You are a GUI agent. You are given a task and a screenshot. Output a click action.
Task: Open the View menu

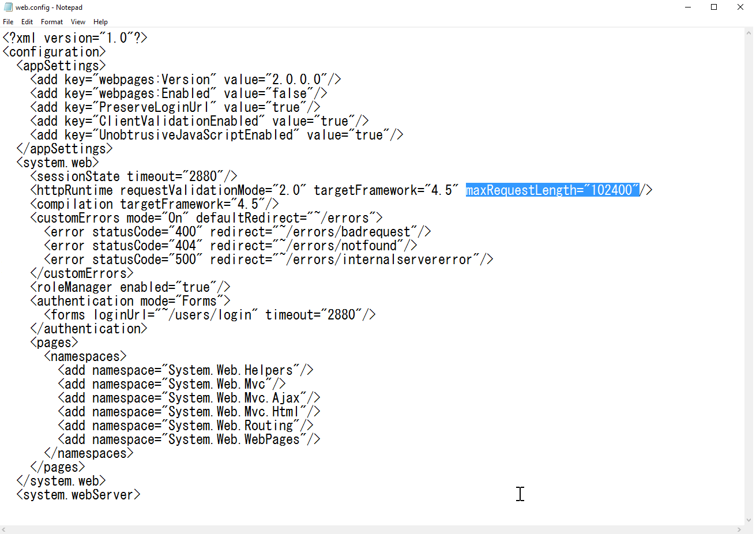(78, 22)
